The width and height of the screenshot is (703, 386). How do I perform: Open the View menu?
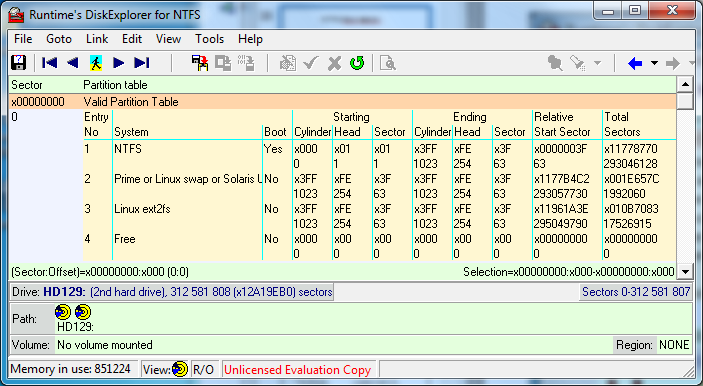pyautogui.click(x=168, y=39)
